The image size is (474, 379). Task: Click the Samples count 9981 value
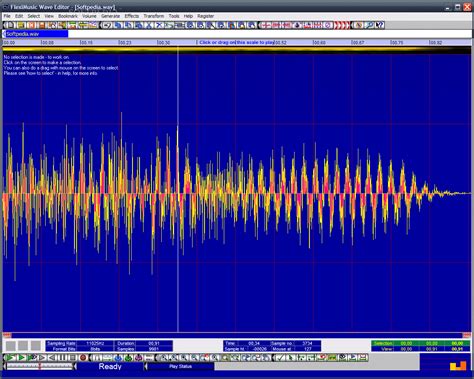[154, 349]
